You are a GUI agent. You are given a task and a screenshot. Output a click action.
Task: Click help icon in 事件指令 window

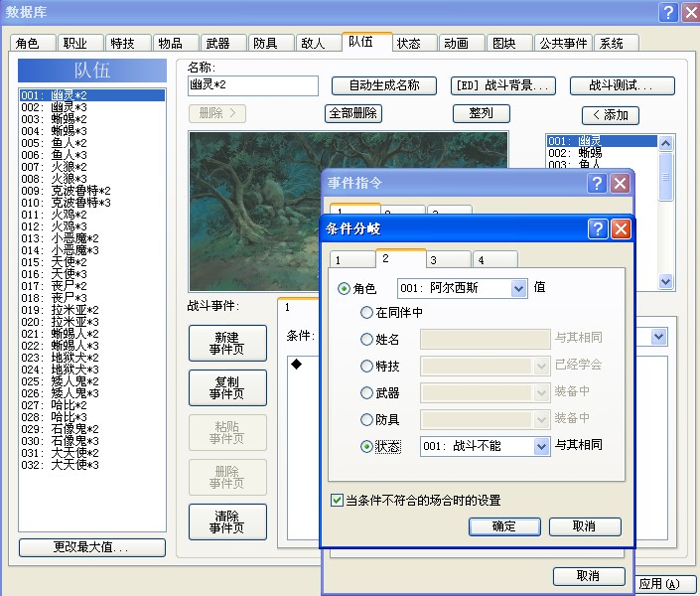597,183
